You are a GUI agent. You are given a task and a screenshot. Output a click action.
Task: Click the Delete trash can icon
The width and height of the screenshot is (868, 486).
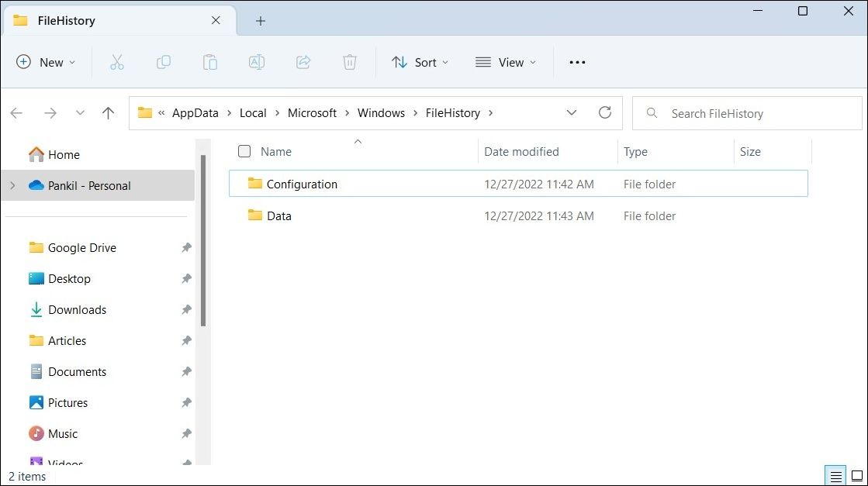pos(349,63)
